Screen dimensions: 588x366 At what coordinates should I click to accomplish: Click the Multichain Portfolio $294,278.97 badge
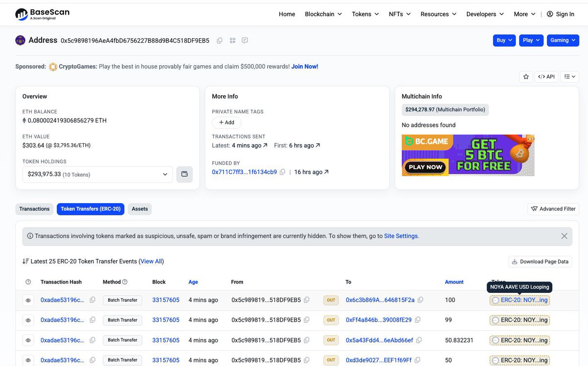pos(445,109)
